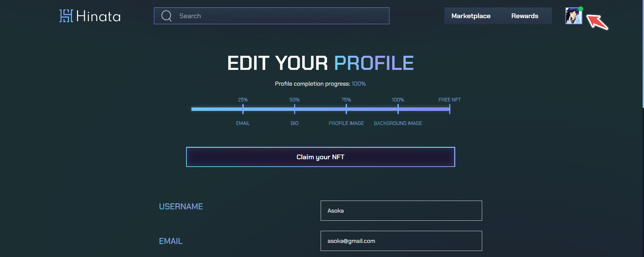This screenshot has width=644, height=257.
Task: Select the 25% progress marker
Action: [x=243, y=109]
